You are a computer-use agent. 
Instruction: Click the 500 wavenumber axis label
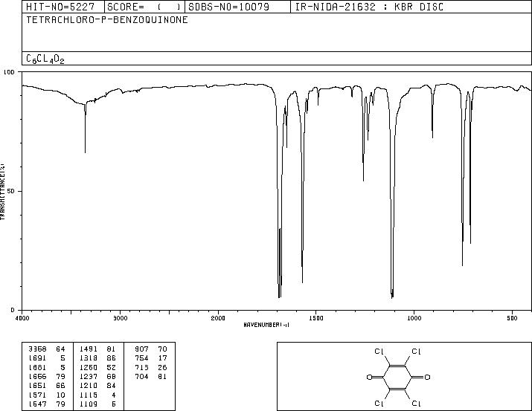[512, 318]
